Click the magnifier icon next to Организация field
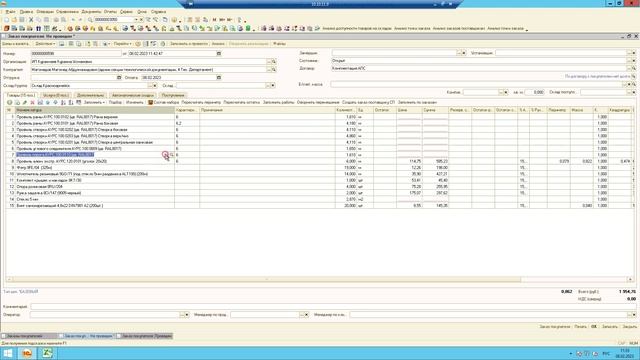The image size is (640, 360). (274, 62)
